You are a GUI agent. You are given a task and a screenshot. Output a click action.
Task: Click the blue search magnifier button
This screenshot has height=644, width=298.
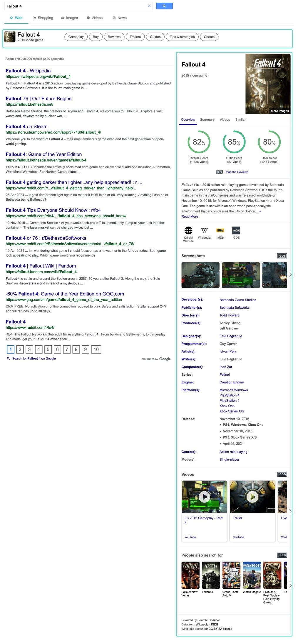click(164, 6)
